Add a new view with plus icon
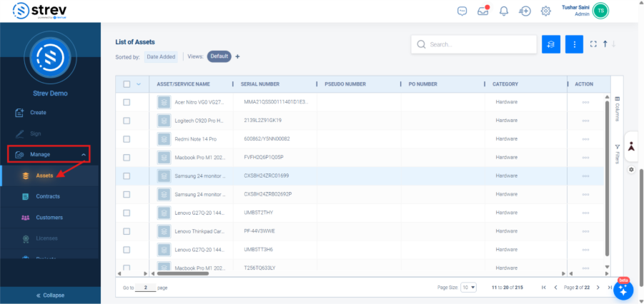 pyautogui.click(x=237, y=56)
